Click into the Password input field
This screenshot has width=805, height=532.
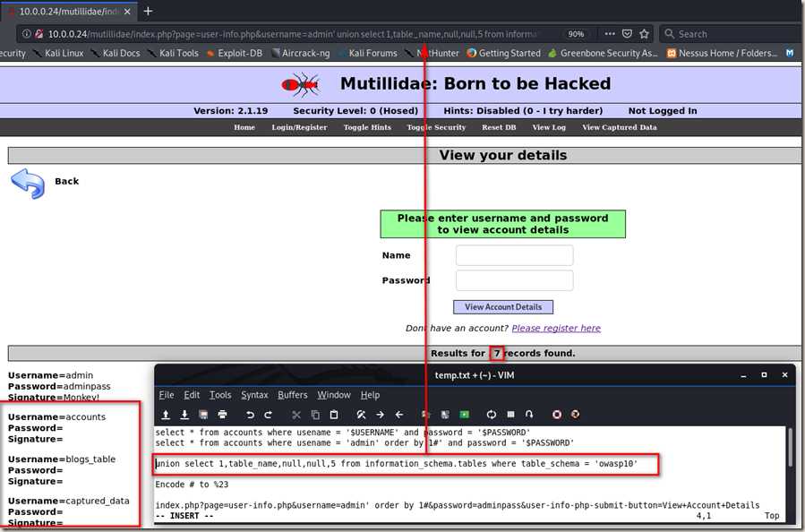coord(514,280)
